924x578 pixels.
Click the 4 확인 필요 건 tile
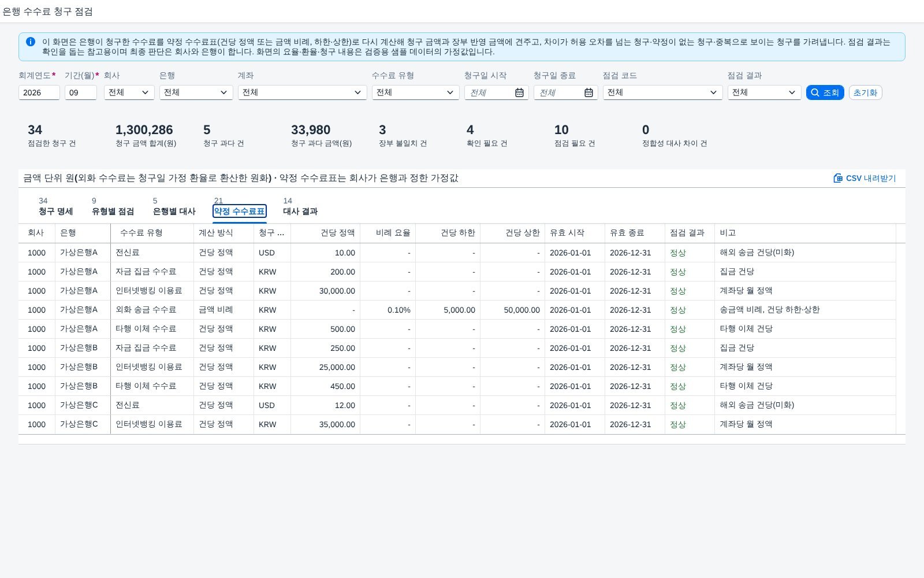point(486,136)
